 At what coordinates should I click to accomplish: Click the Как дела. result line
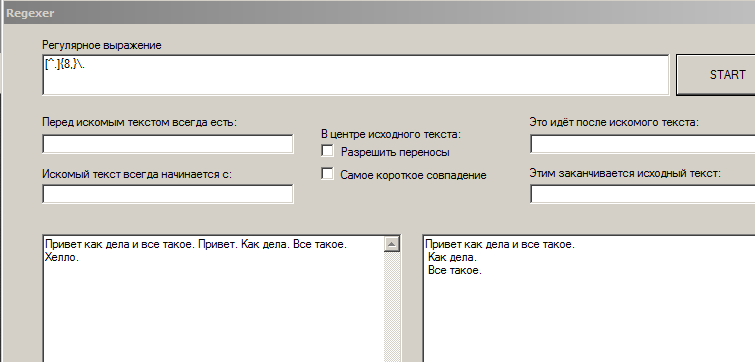[452, 258]
